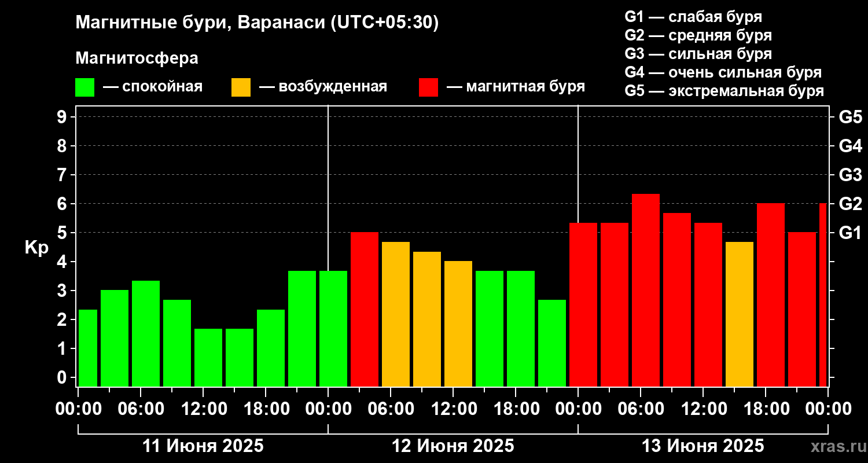Click the green bar starting 21:00 on 11 Июня
The width and height of the screenshot is (868, 463).
point(302,328)
